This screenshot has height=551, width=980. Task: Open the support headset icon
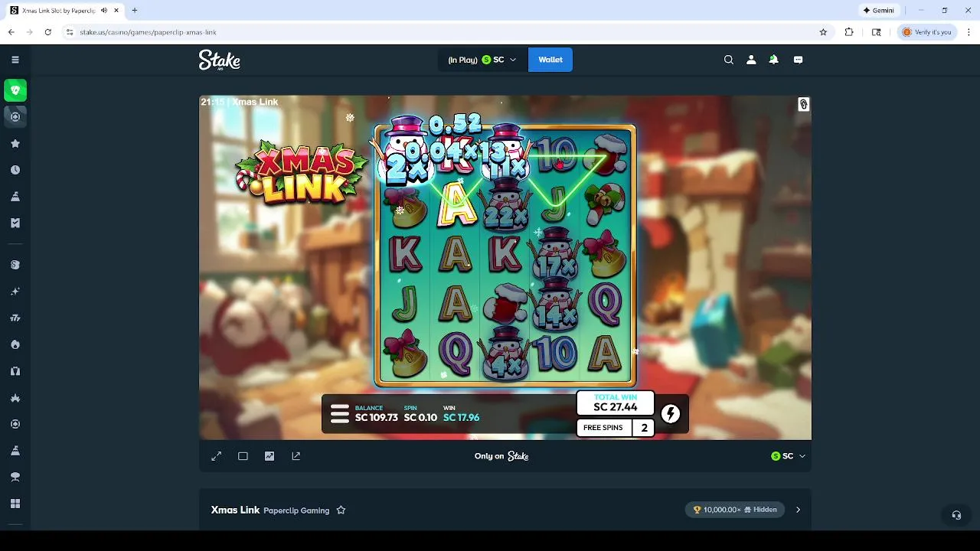coord(956,515)
